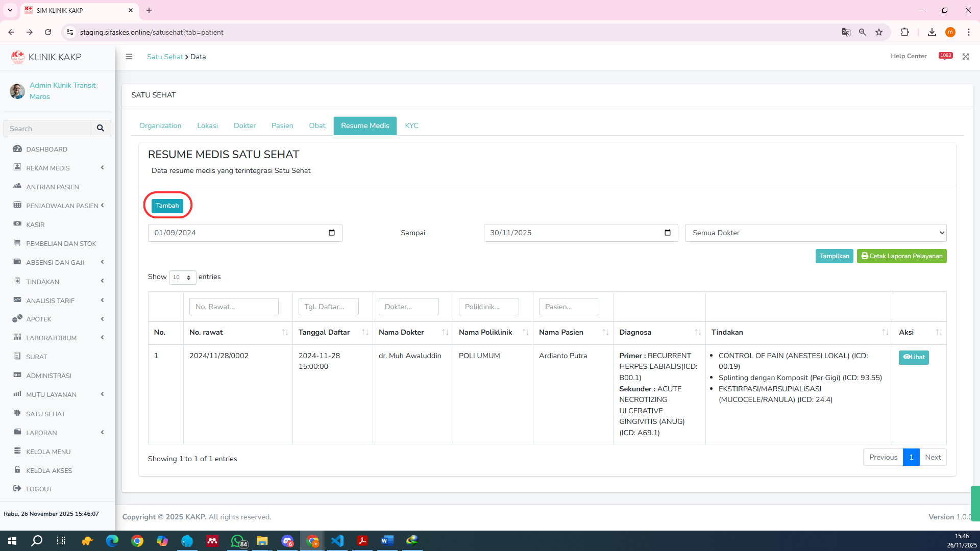Click the hamburger sidebar toggle icon
Screen dimensions: 980x551
(x=129, y=57)
